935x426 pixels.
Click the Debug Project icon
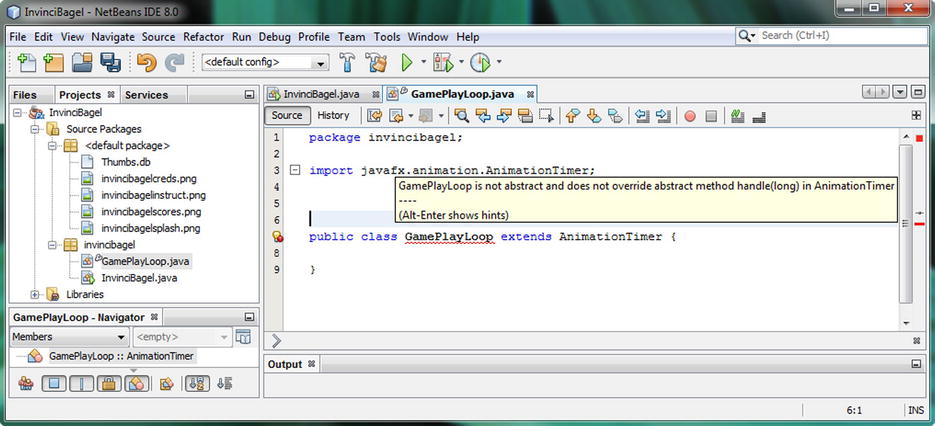443,62
